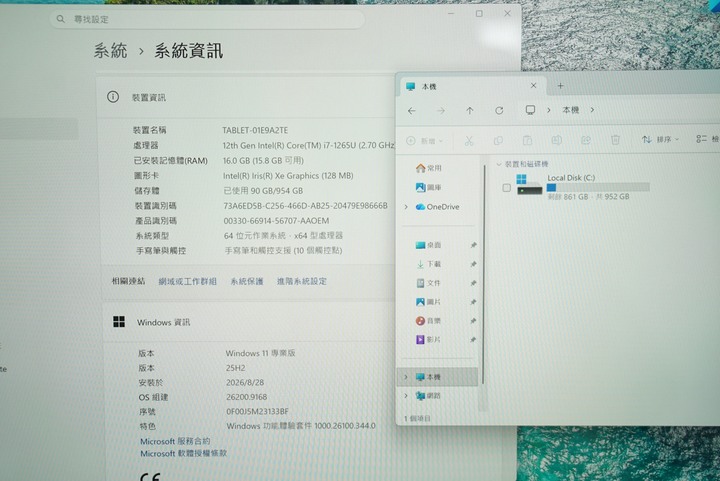Expand the 網路 tree node
Image resolution: width=720 pixels, height=481 pixels.
pyautogui.click(x=405, y=396)
